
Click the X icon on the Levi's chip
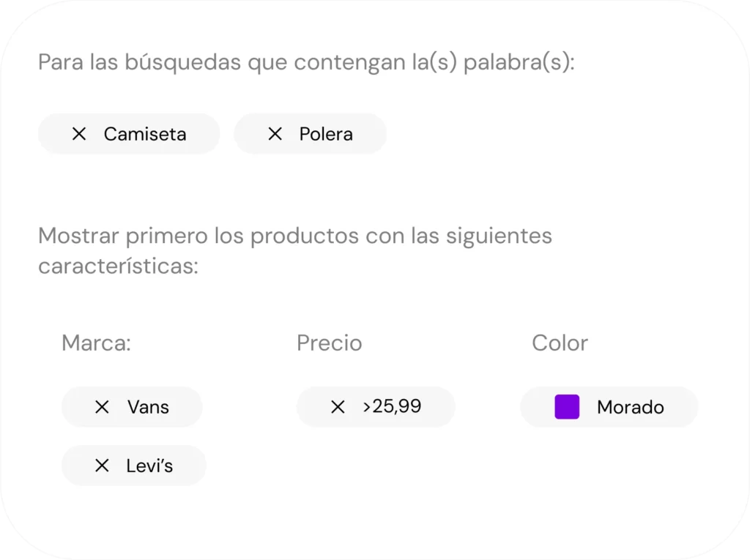(x=103, y=465)
